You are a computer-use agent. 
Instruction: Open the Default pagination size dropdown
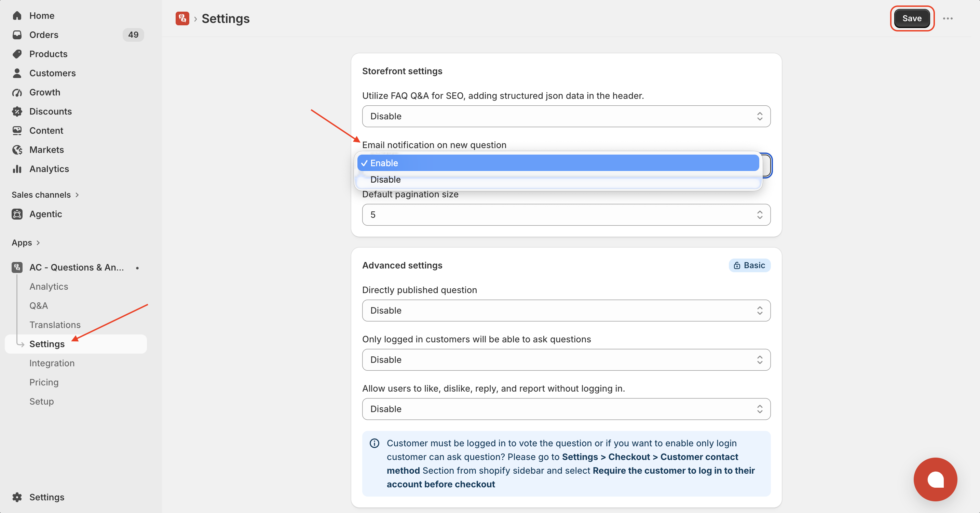pos(566,215)
